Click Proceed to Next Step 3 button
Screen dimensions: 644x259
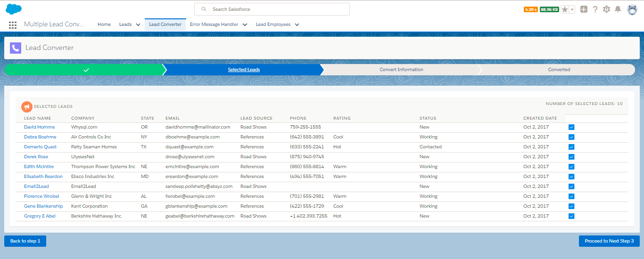(609, 241)
